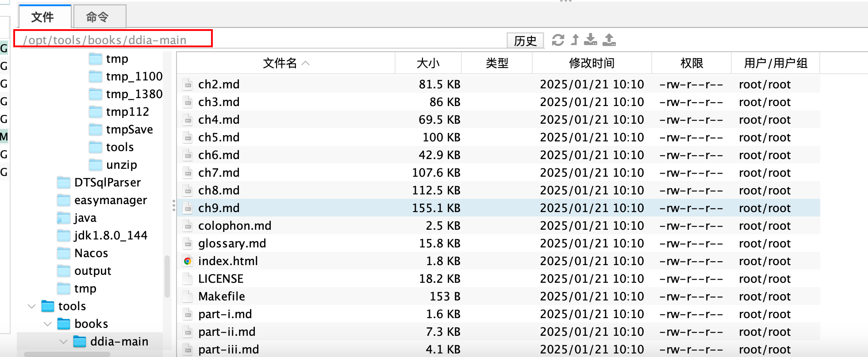Open the 历史 history button
This screenshot has height=357, width=868.
click(x=525, y=41)
